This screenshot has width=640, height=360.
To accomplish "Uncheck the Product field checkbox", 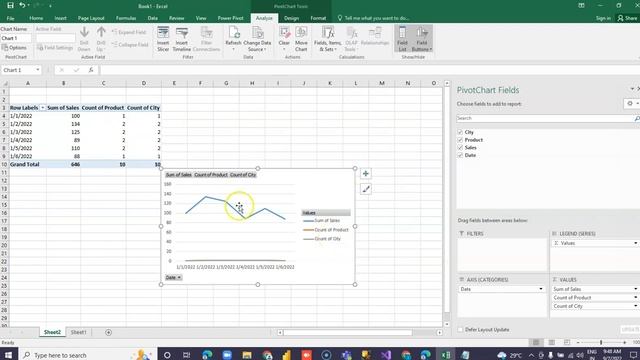I will (460, 140).
